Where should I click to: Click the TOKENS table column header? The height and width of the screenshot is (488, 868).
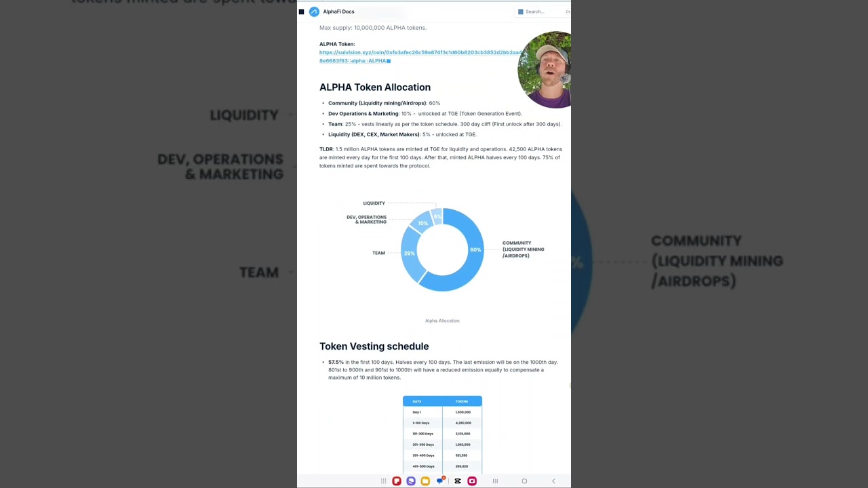coord(462,401)
